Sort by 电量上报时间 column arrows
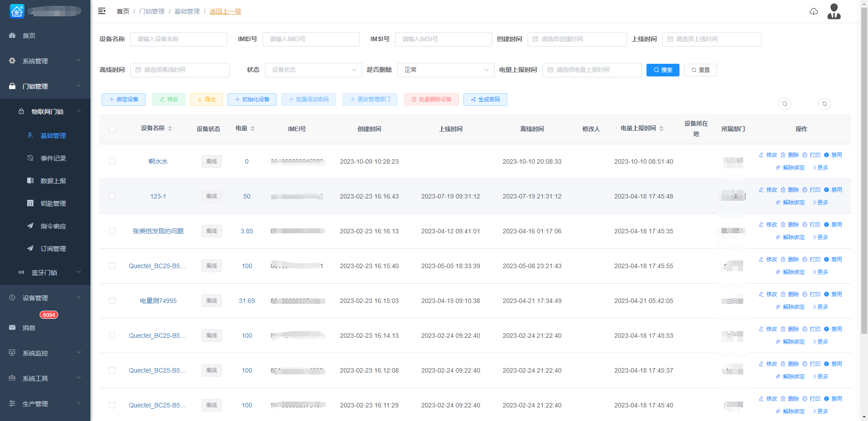The width and height of the screenshot is (868, 421). coord(661,128)
